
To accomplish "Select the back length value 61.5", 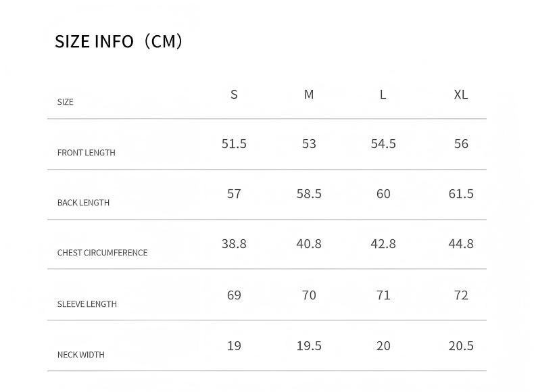I will [461, 194].
